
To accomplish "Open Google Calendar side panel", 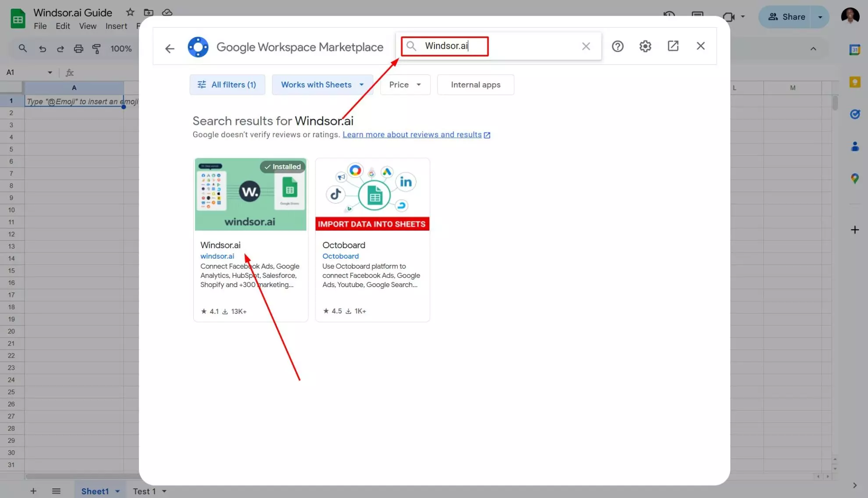I will point(854,50).
